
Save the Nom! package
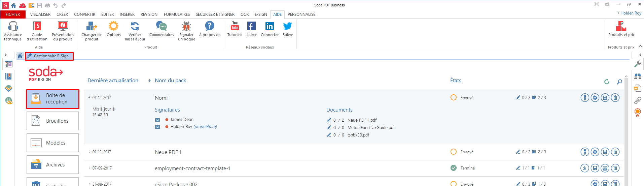pyautogui.click(x=605, y=98)
